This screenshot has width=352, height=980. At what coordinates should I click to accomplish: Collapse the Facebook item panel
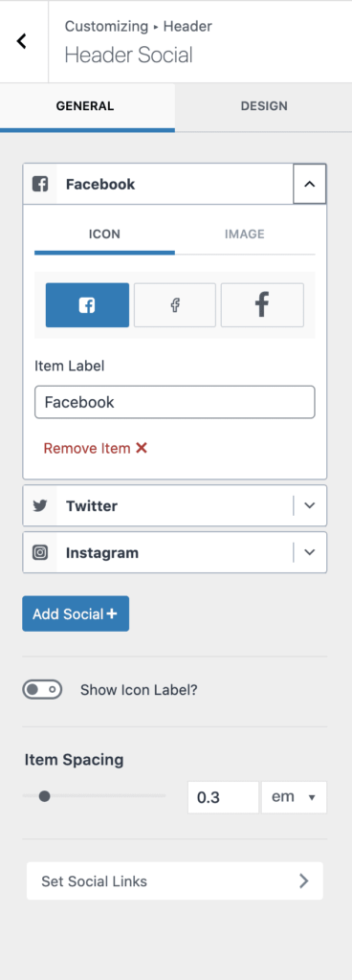pos(310,185)
